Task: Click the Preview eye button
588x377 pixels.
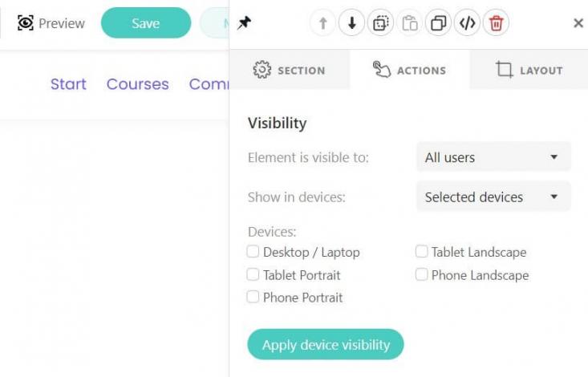Action: pos(51,23)
